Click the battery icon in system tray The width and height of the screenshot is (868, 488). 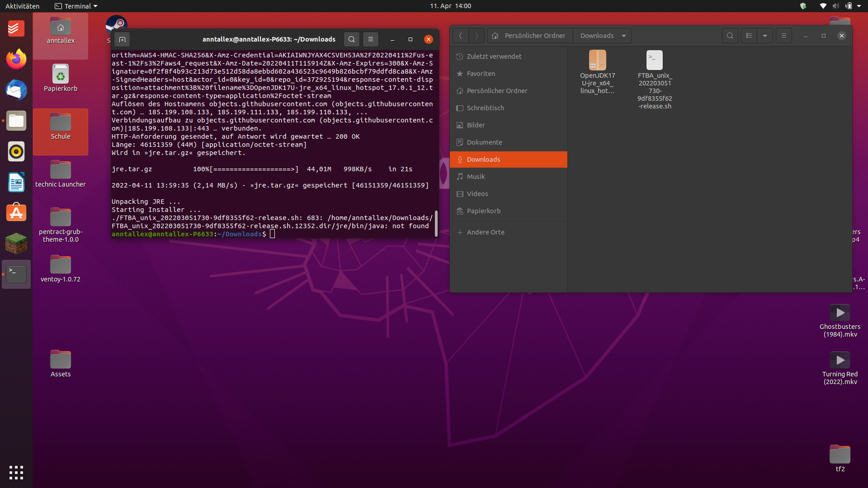[849, 6]
